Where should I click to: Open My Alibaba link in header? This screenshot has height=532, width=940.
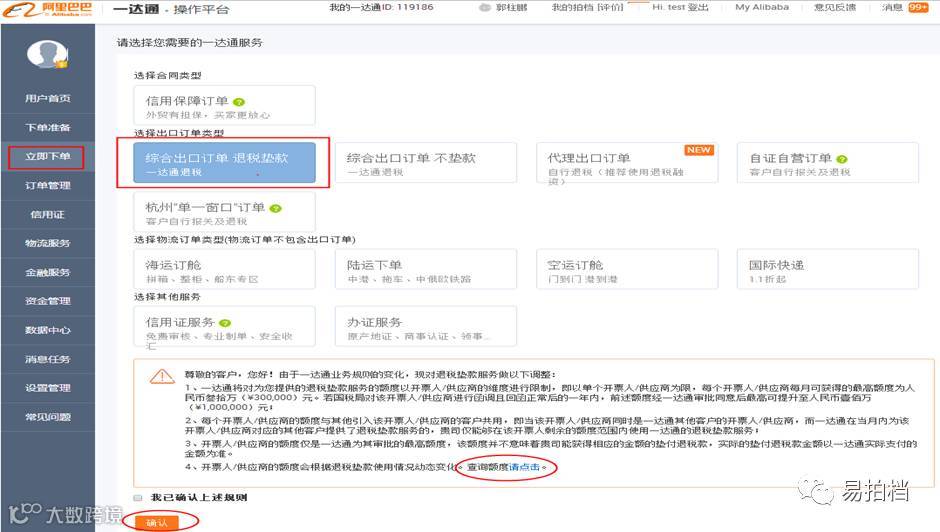(x=762, y=7)
